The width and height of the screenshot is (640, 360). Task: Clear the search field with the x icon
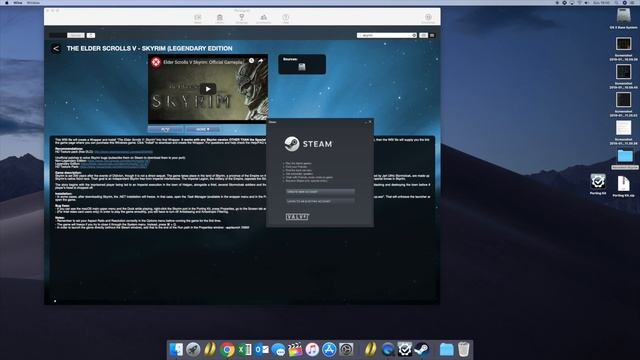point(414,36)
